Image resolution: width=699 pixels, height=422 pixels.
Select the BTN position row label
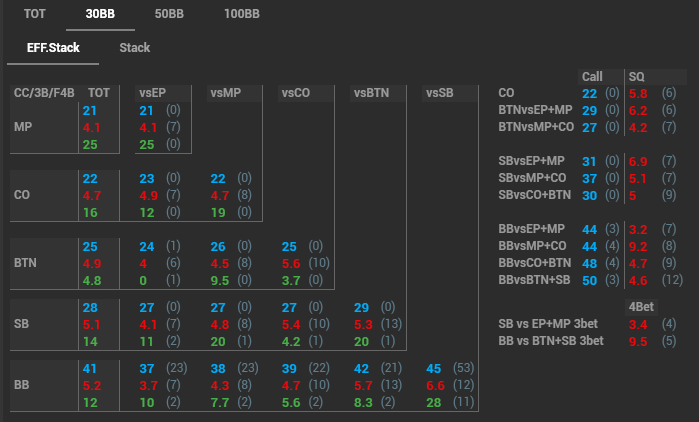pyautogui.click(x=25, y=263)
